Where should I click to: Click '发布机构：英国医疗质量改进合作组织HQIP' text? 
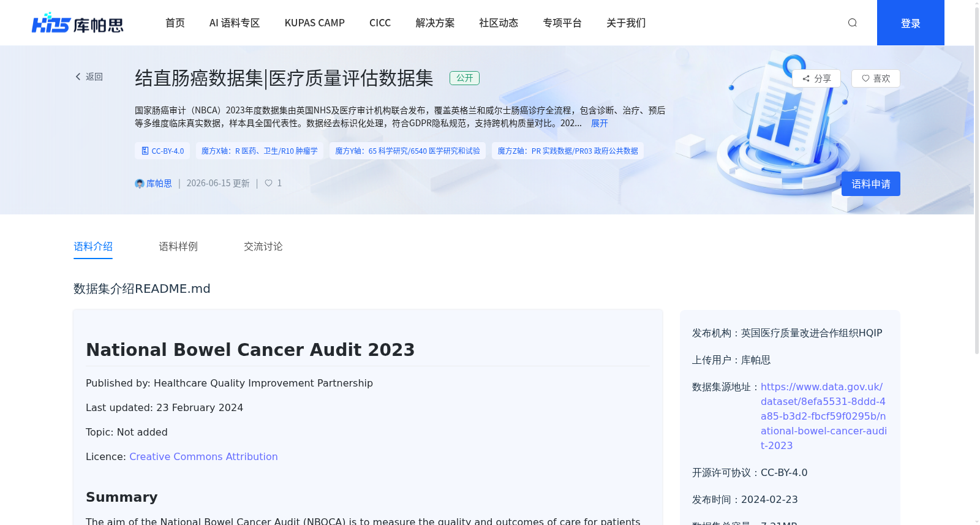[787, 333]
